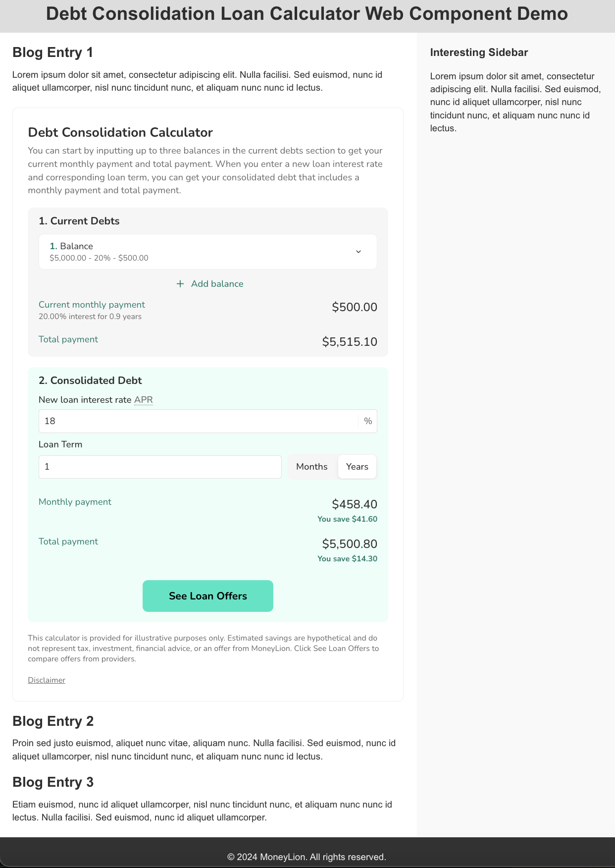The height and width of the screenshot is (868, 615).
Task: Select Years as the loan term unit
Action: point(357,467)
